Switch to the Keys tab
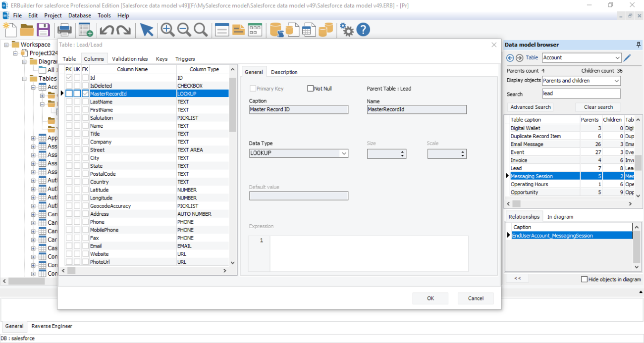The image size is (644, 343). click(161, 59)
